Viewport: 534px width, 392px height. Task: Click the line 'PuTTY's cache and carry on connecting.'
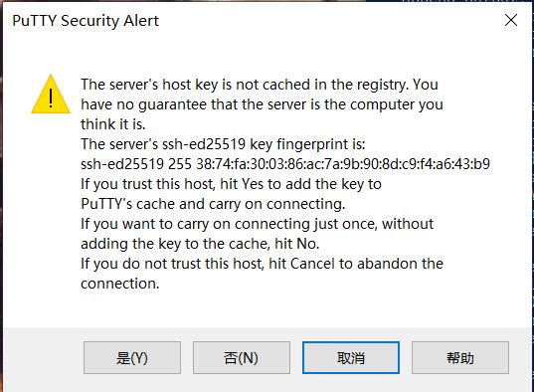pos(213,204)
